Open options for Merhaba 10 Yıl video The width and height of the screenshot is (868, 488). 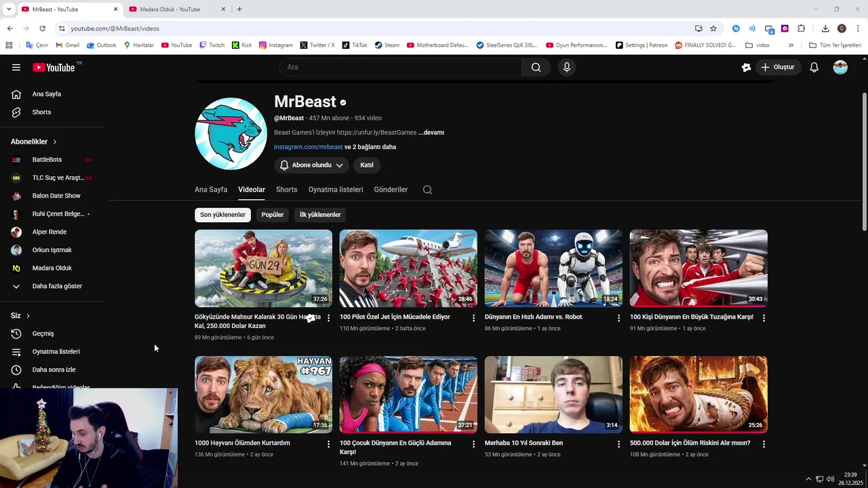click(618, 444)
